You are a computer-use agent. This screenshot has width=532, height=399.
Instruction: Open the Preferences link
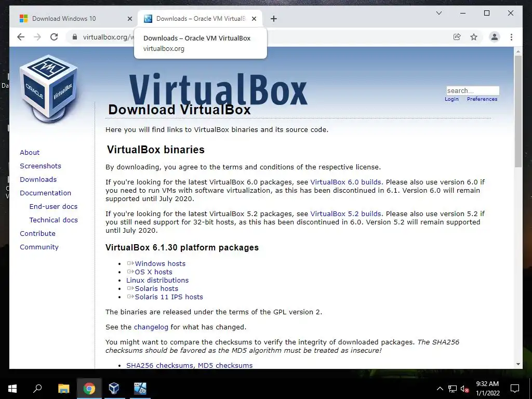coord(482,99)
